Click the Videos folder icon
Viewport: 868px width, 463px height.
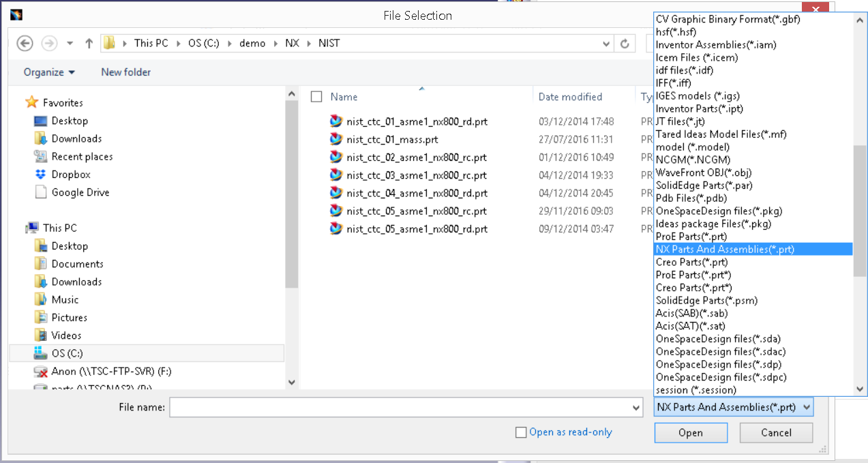pos(41,335)
